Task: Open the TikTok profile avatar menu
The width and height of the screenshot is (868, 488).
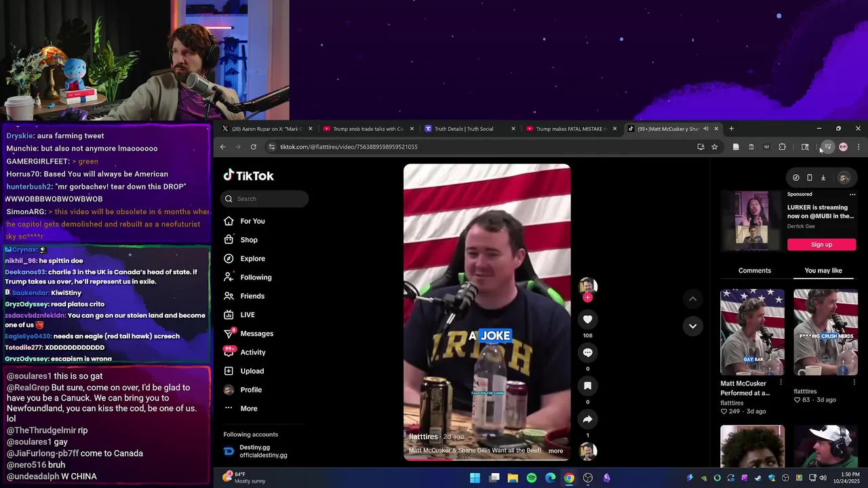Action: (844, 178)
